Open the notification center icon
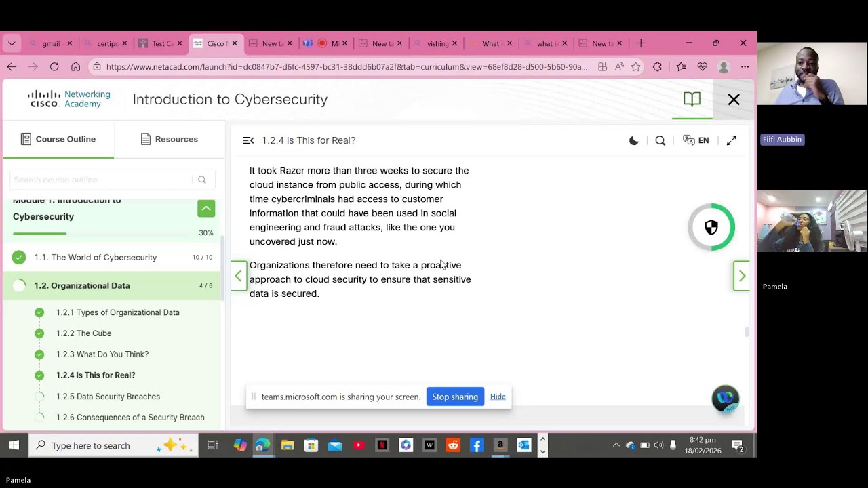The width and height of the screenshot is (868, 488). [738, 445]
